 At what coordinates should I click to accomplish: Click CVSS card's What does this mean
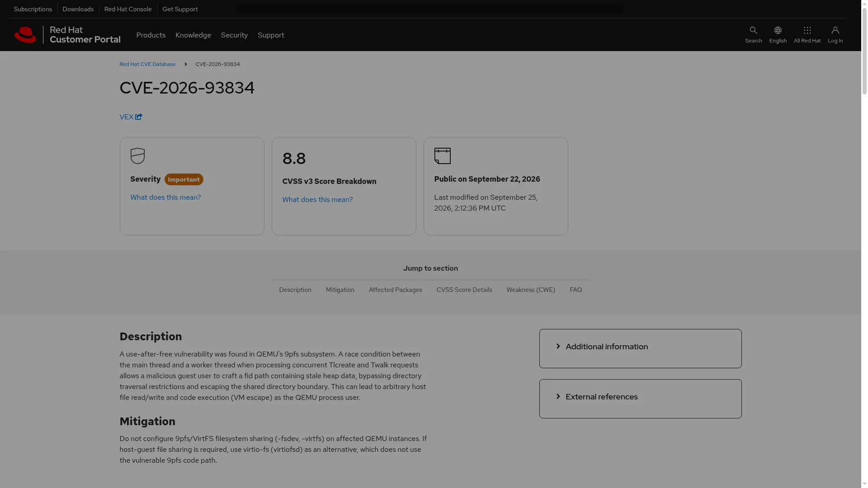tap(317, 199)
